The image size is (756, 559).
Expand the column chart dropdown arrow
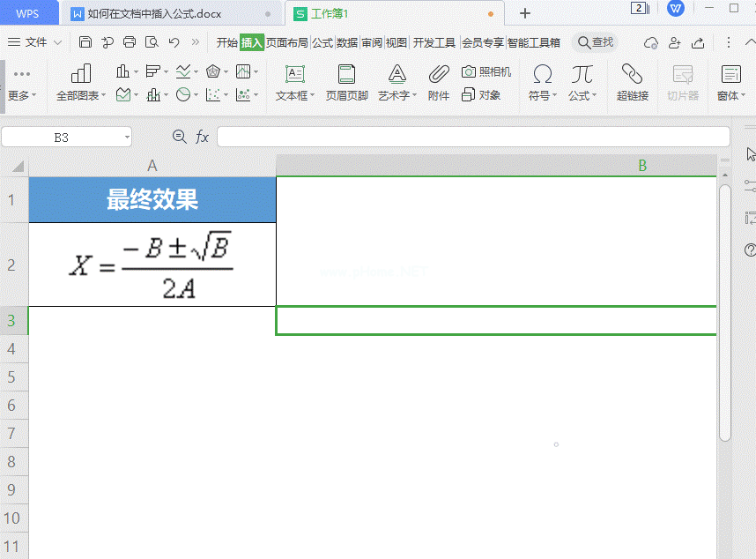pos(136,72)
